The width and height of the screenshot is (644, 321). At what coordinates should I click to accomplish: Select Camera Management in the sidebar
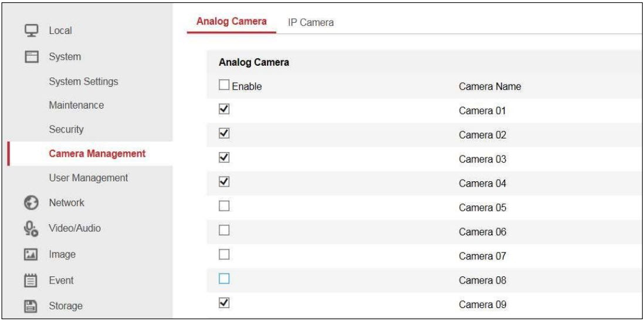97,154
